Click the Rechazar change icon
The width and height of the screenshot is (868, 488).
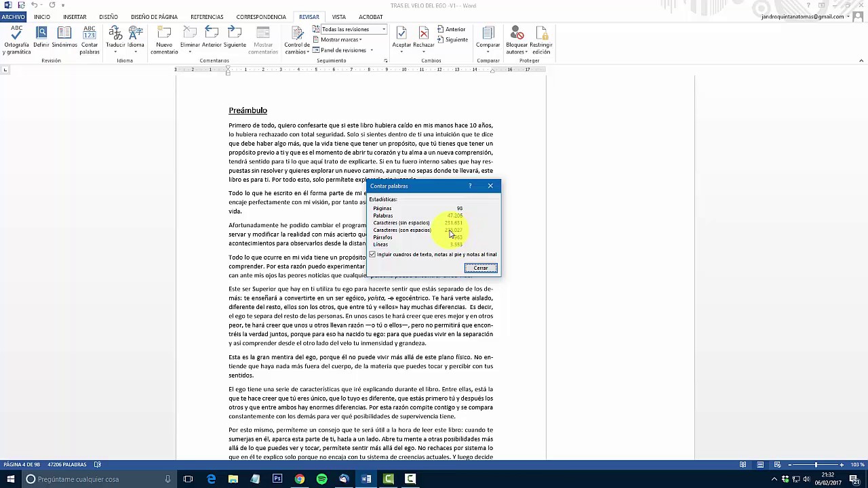424,34
